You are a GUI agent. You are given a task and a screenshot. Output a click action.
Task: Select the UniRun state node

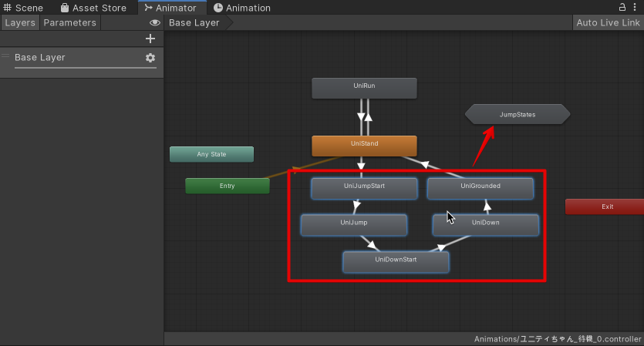click(364, 88)
